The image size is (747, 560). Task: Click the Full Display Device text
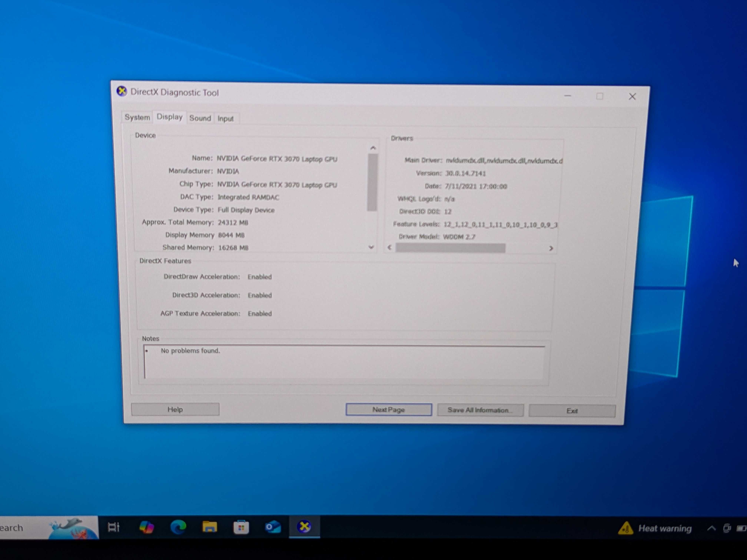point(246,210)
